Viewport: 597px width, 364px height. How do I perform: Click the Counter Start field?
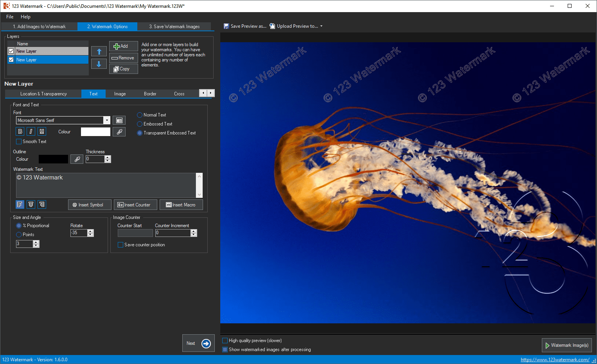click(x=135, y=233)
